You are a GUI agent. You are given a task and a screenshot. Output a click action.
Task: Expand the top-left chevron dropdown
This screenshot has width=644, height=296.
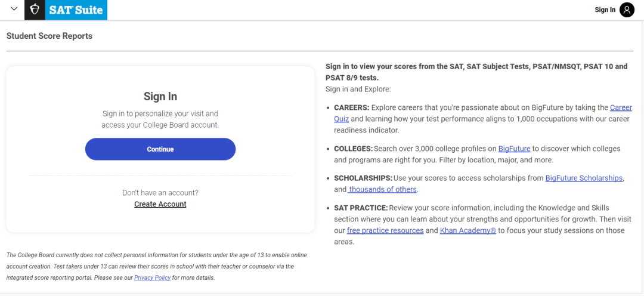point(14,10)
